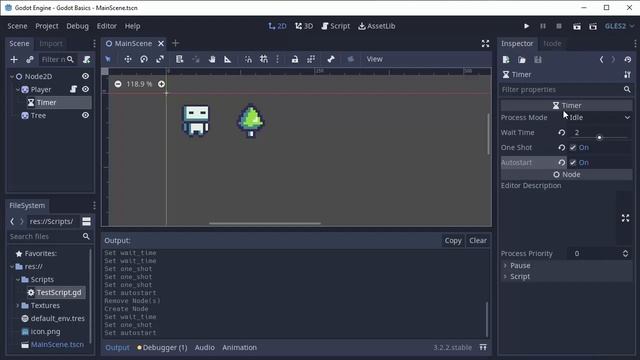Close the MainScene tab
This screenshot has width=640, height=360.
point(161,44)
